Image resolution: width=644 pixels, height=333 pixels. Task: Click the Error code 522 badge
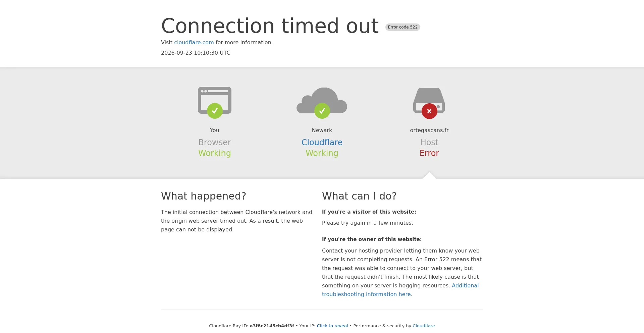tap(403, 27)
